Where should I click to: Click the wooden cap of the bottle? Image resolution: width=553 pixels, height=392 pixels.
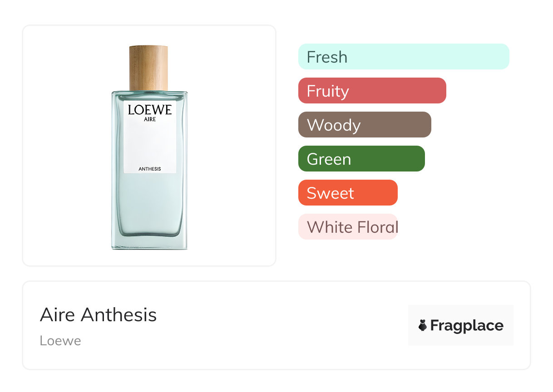point(148,68)
